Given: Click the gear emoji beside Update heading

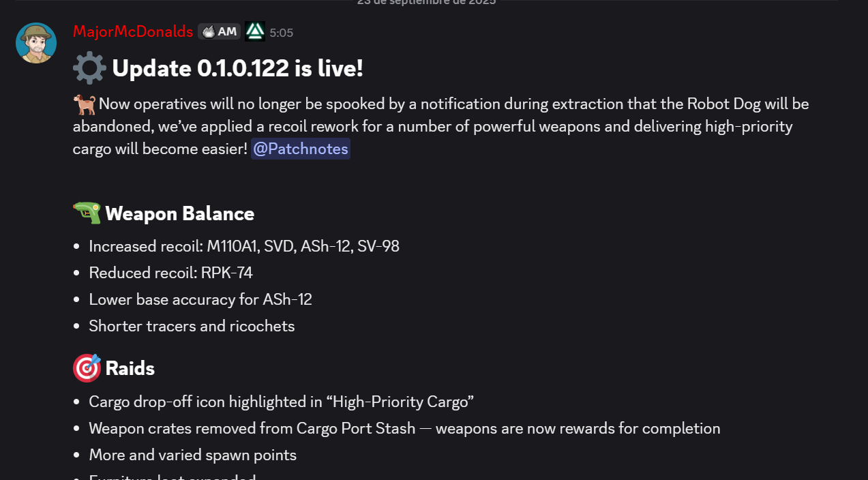Looking at the screenshot, I should [89, 68].
